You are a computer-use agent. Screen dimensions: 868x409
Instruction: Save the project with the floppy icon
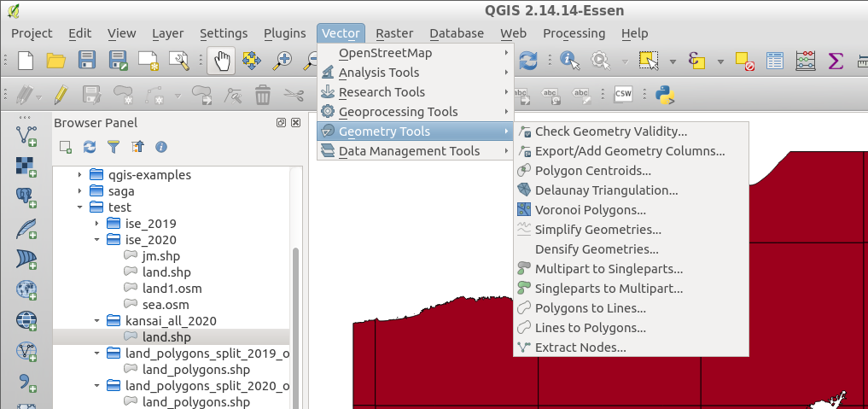pos(87,61)
